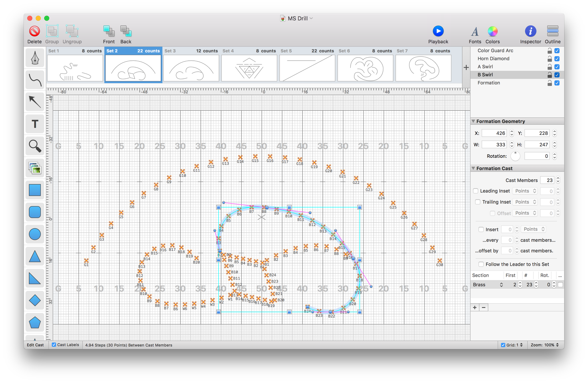
Task: Select the triangle shape tool
Action: pyautogui.click(x=34, y=256)
